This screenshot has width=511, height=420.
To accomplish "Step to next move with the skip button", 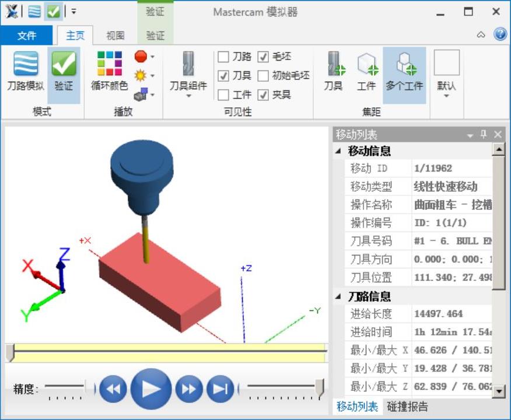I will pos(220,388).
